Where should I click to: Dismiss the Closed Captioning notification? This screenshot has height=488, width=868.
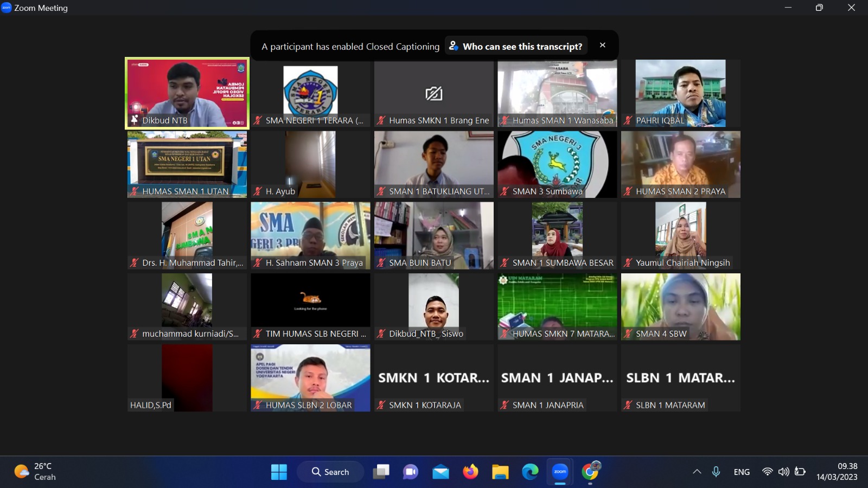point(602,46)
